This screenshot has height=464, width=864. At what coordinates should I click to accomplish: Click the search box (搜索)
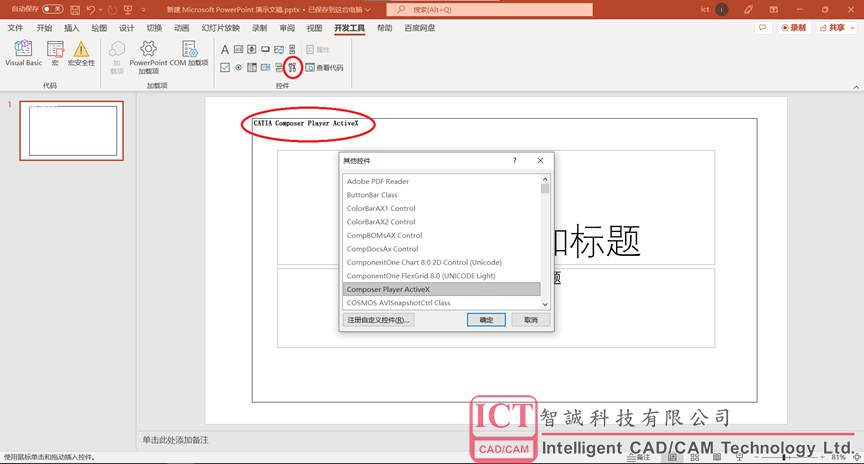tap(489, 9)
